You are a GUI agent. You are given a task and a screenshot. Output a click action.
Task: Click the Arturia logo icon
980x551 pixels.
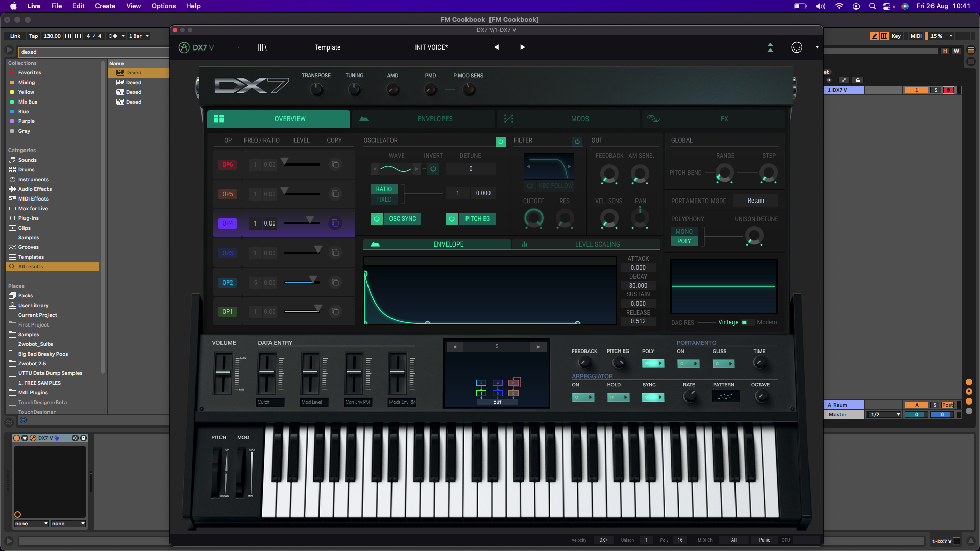(184, 47)
